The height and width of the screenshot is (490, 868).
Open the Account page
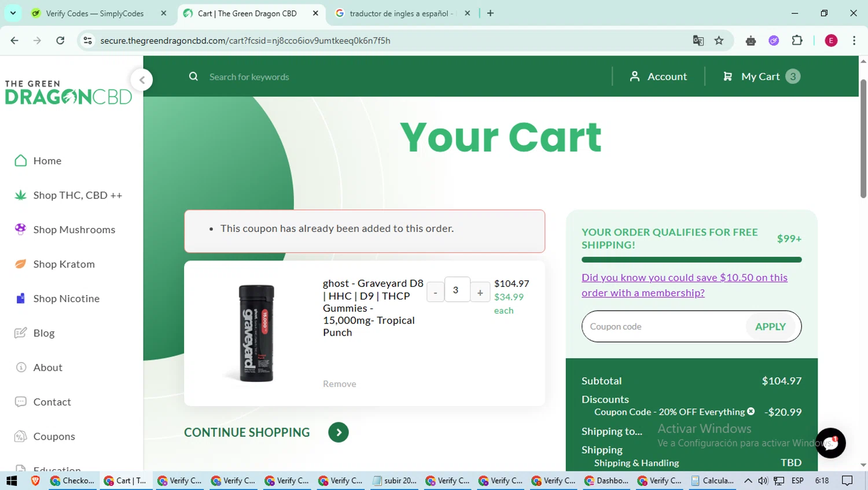[x=659, y=76]
